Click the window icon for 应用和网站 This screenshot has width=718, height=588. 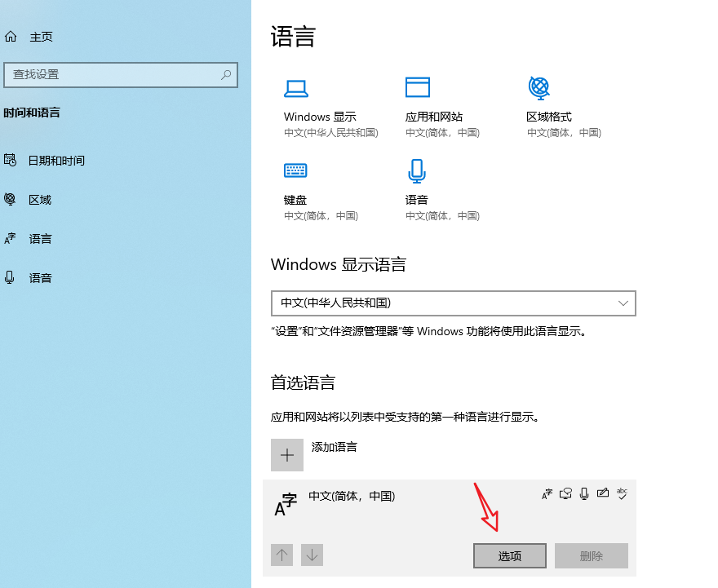[418, 87]
